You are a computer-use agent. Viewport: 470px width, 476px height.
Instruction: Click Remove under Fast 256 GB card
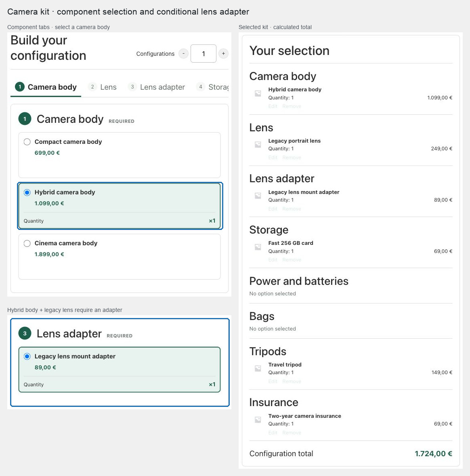pyautogui.click(x=292, y=260)
